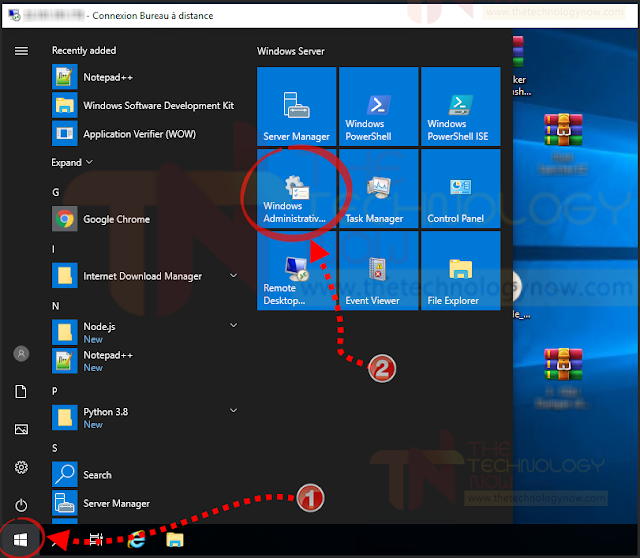Expand the Recently added list
Image resolution: width=640 pixels, height=558 pixels.
click(72, 162)
